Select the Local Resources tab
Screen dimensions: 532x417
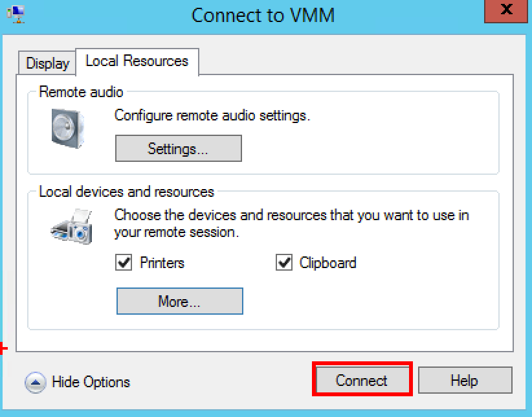click(x=137, y=61)
